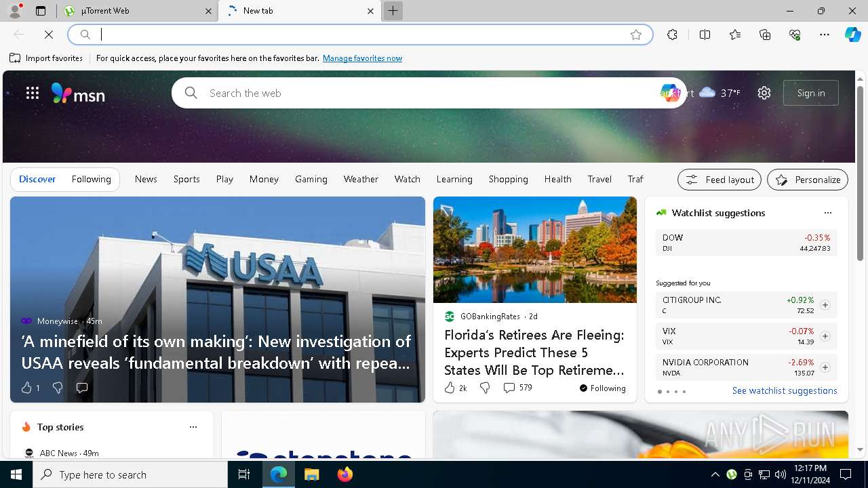Open the Weather category
Image resolution: width=868 pixels, height=488 pixels.
point(361,179)
